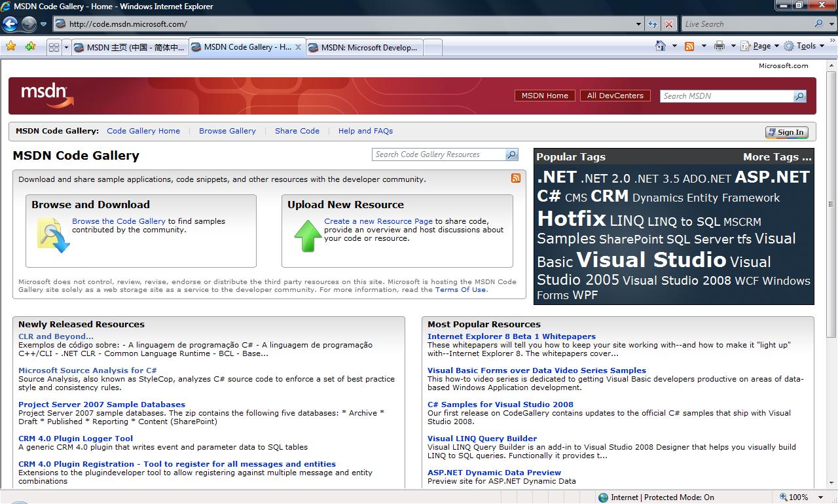Open the Page menu
838x504 pixels.
tap(759, 46)
